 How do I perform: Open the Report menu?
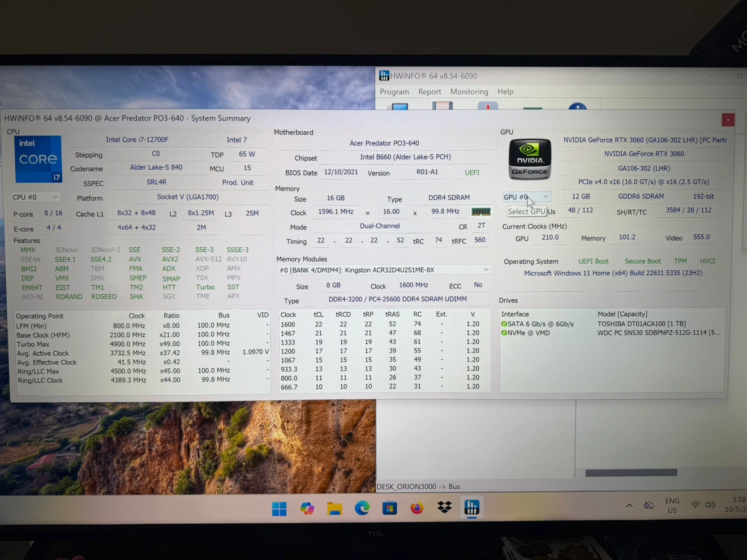tap(430, 92)
